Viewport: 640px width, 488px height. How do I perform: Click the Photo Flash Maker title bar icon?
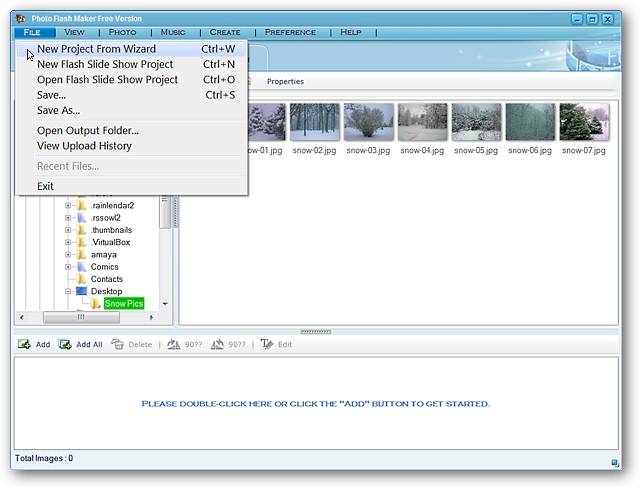pos(20,18)
